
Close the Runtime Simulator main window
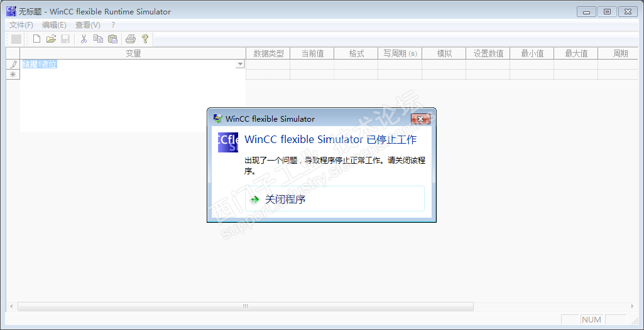[x=628, y=12]
